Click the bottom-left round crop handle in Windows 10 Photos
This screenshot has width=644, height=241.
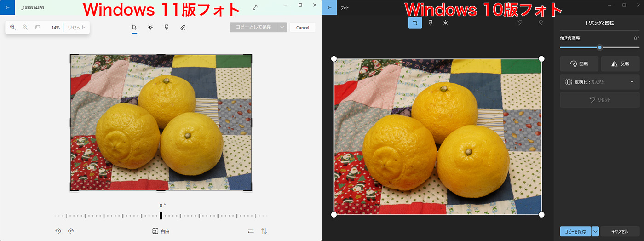(334, 214)
